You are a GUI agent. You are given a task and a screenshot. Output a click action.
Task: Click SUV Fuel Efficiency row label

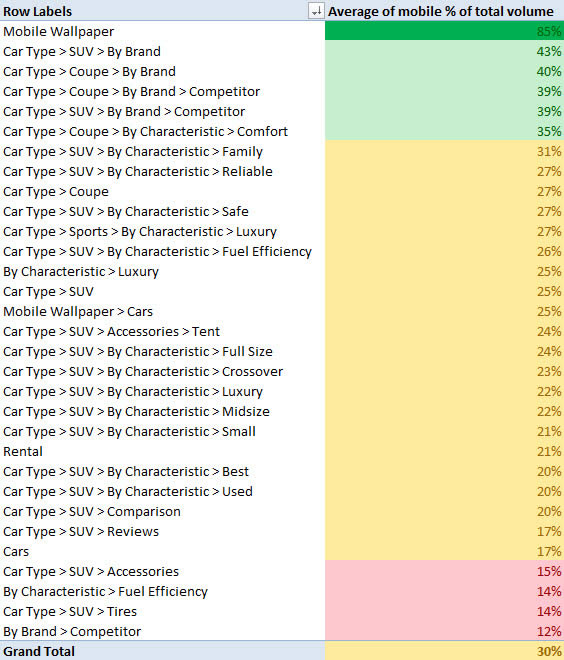click(157, 251)
